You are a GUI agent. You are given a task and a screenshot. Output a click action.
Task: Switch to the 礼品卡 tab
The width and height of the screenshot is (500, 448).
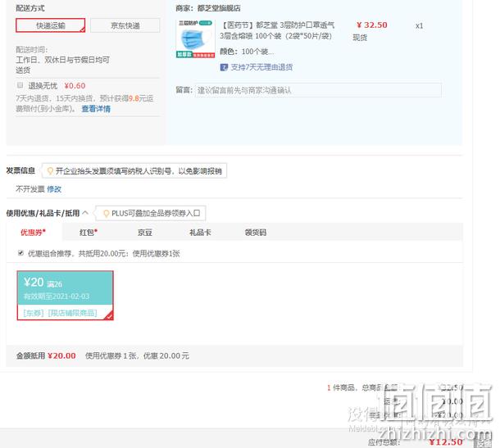200,233
